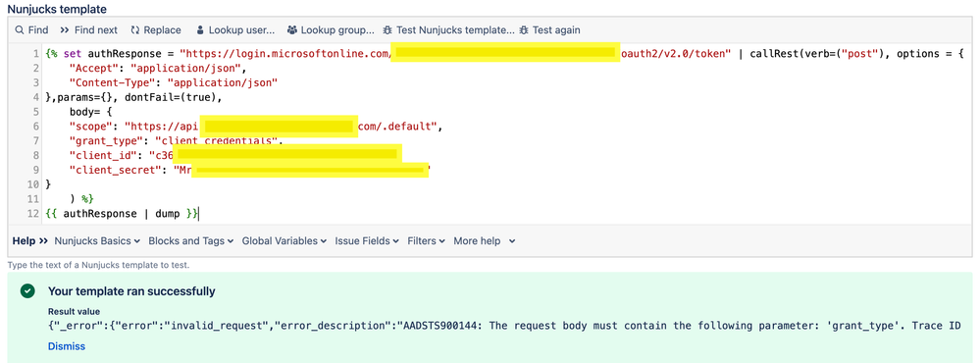Open Lookup user... dialog

coord(235,30)
